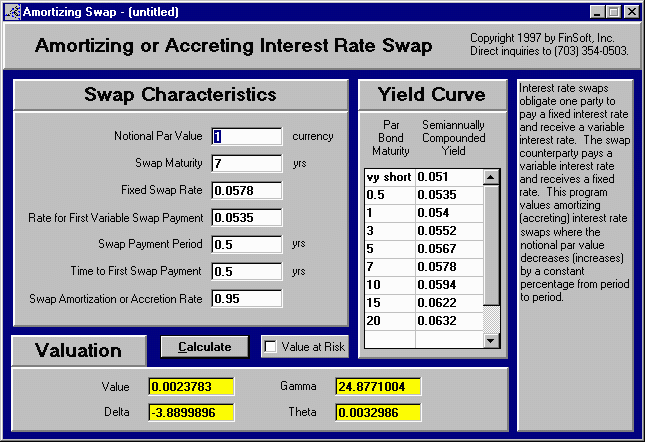Select the Swap Maturity field
Screen dimensions: 645x442
247,163
